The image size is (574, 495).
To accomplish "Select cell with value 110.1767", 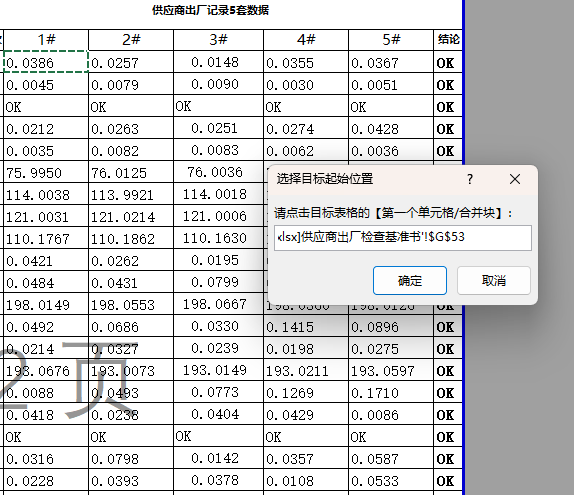I will pos(46,238).
